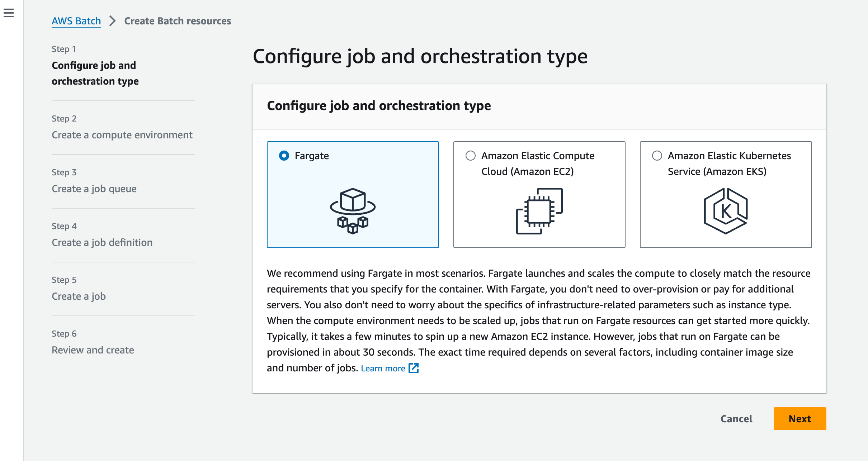Open the Learn more link

[x=383, y=368]
